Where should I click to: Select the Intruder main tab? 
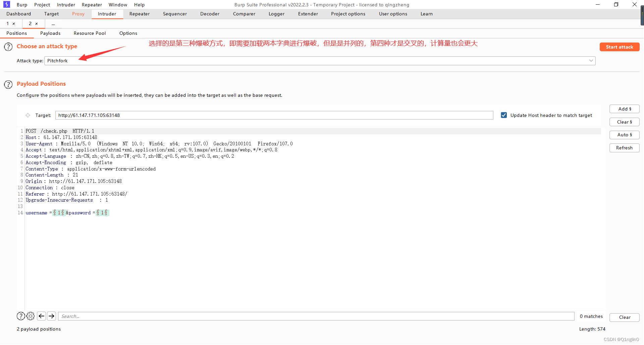107,14
